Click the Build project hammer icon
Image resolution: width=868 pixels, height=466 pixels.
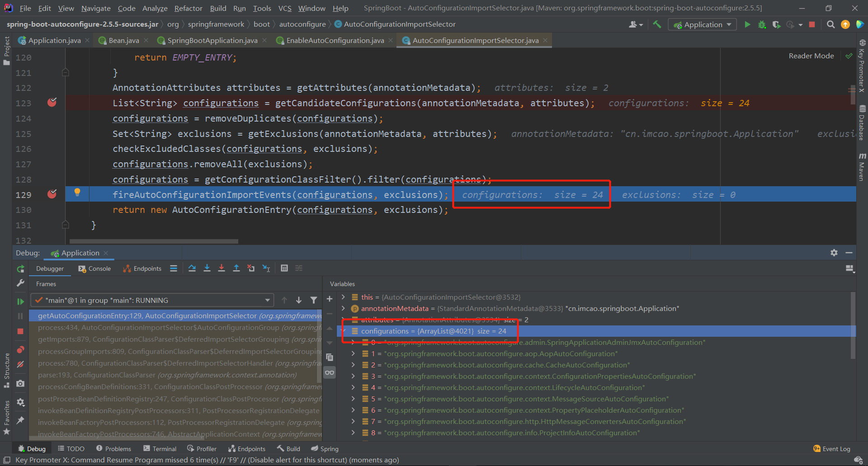[x=657, y=24]
